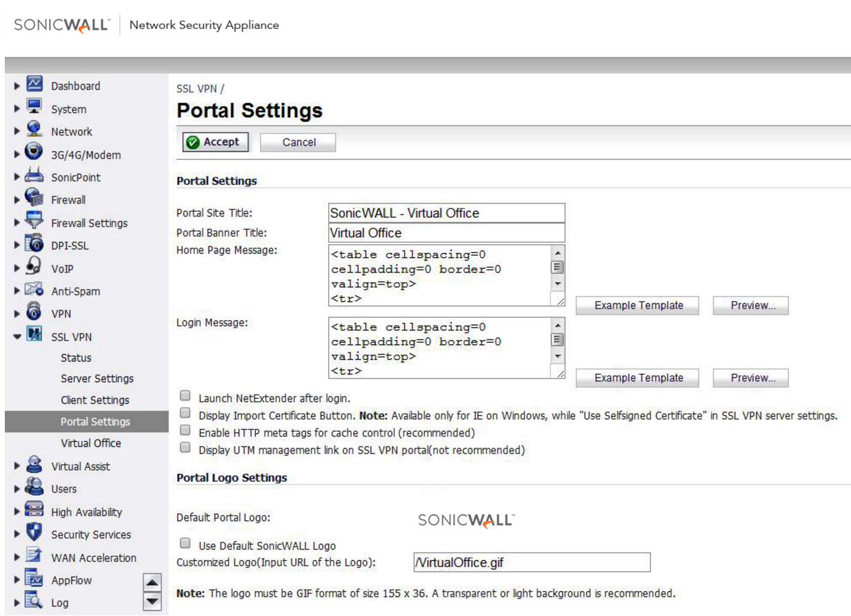Expand the Security Services menu arrow
The image size is (851, 616).
coord(17,535)
